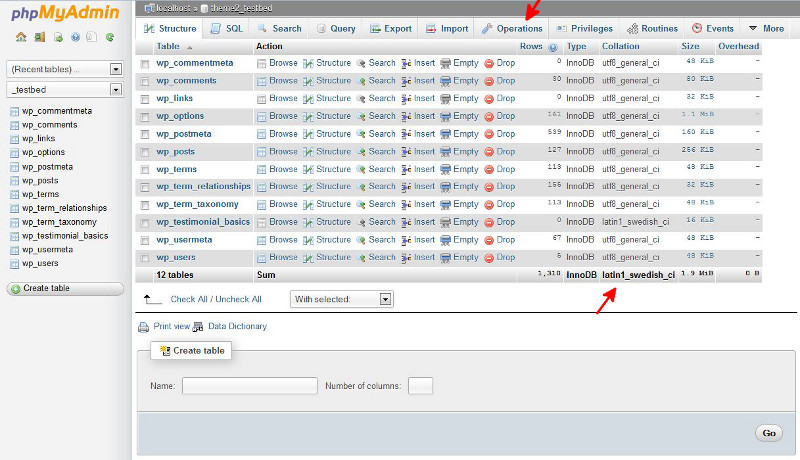The height and width of the screenshot is (460, 800).
Task: Click Browse icon for wp_commentmeta
Action: point(262,63)
